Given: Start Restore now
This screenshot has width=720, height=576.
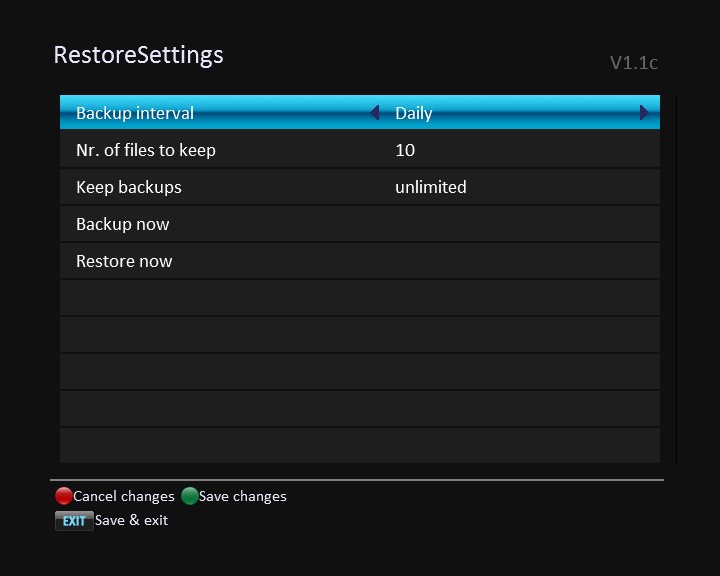Looking at the screenshot, I should (124, 261).
